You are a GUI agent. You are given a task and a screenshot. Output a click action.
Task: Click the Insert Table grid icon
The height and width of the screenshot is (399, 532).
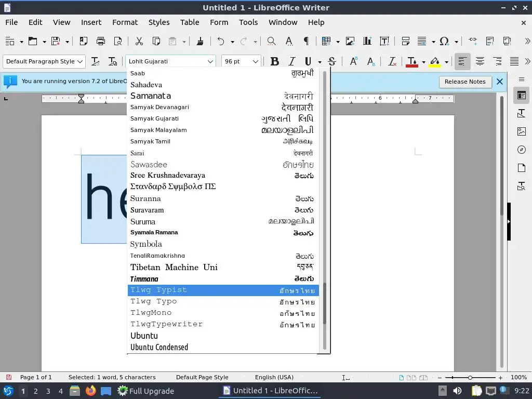326,41
